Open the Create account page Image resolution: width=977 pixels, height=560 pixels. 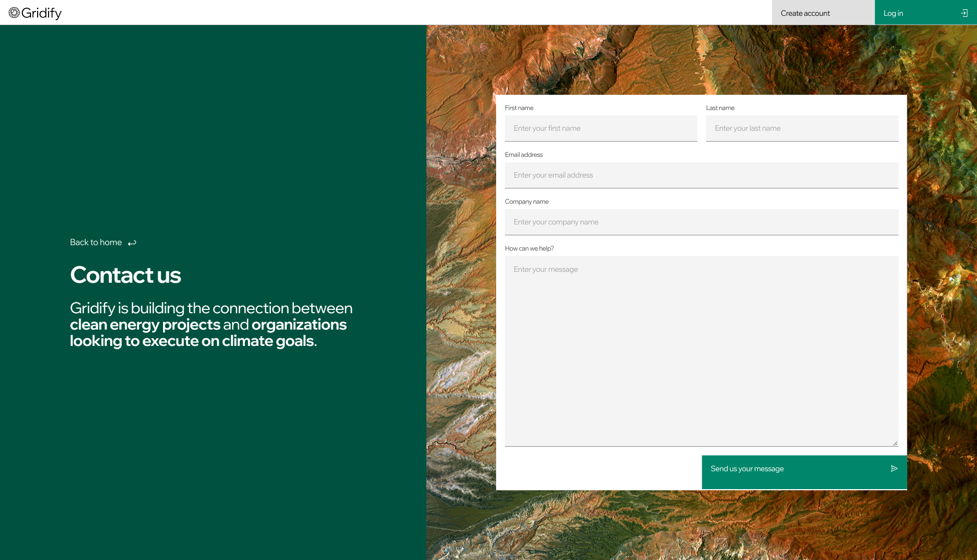click(823, 13)
